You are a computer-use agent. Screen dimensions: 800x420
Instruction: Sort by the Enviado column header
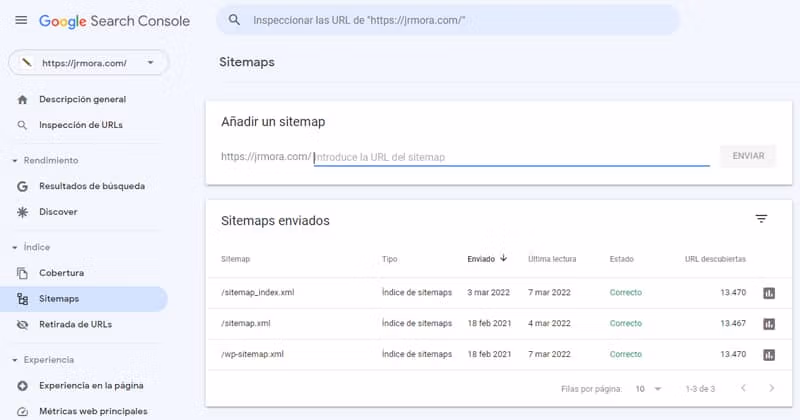(x=481, y=259)
